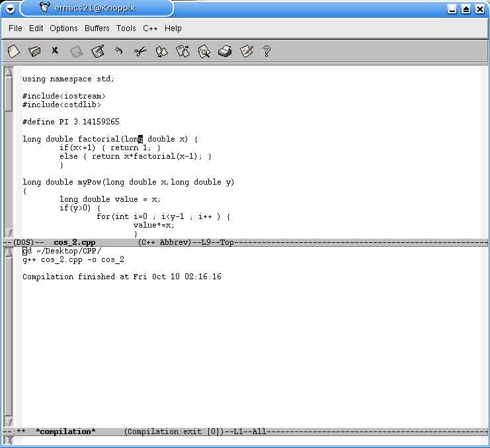Paste using the clipboard toolbar icon

183,51
